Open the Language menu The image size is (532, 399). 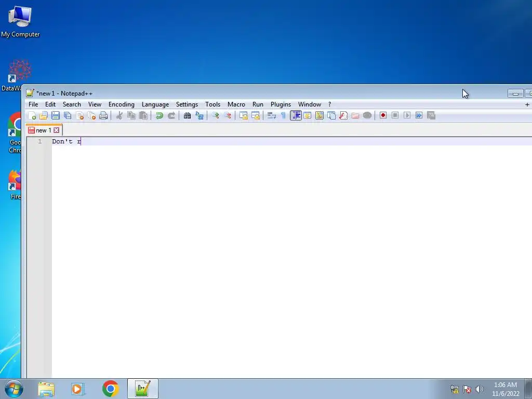(155, 104)
